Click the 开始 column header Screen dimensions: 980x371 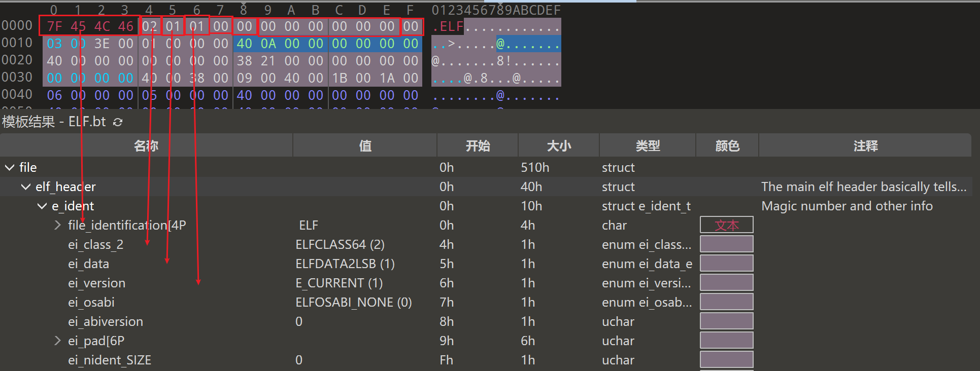point(478,146)
